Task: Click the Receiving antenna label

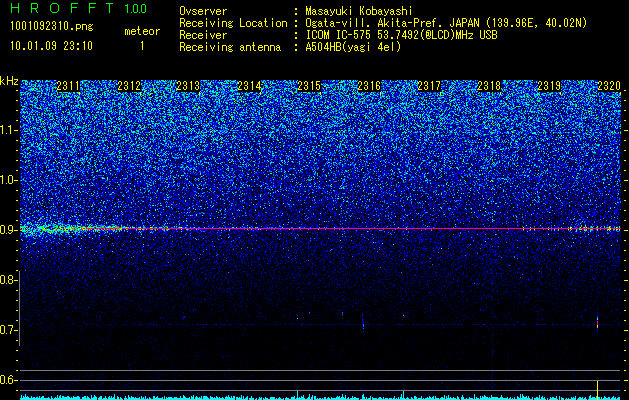Action: pos(230,47)
